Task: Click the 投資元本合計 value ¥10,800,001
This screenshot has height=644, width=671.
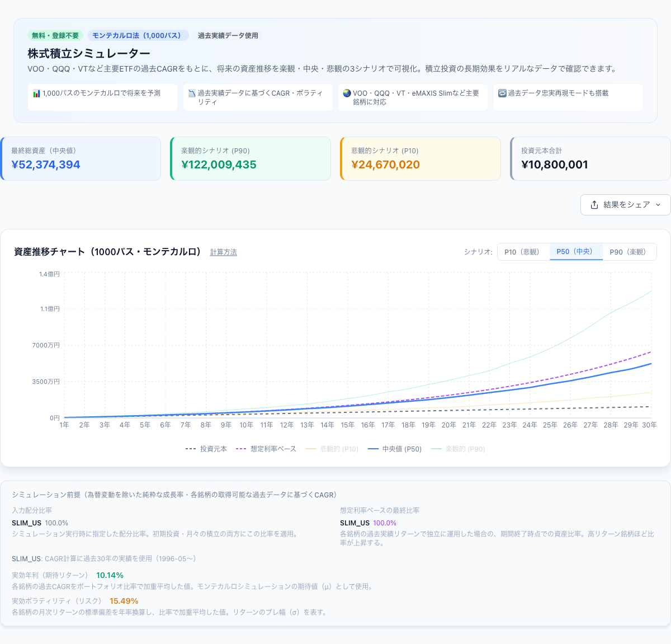Action: coord(555,164)
